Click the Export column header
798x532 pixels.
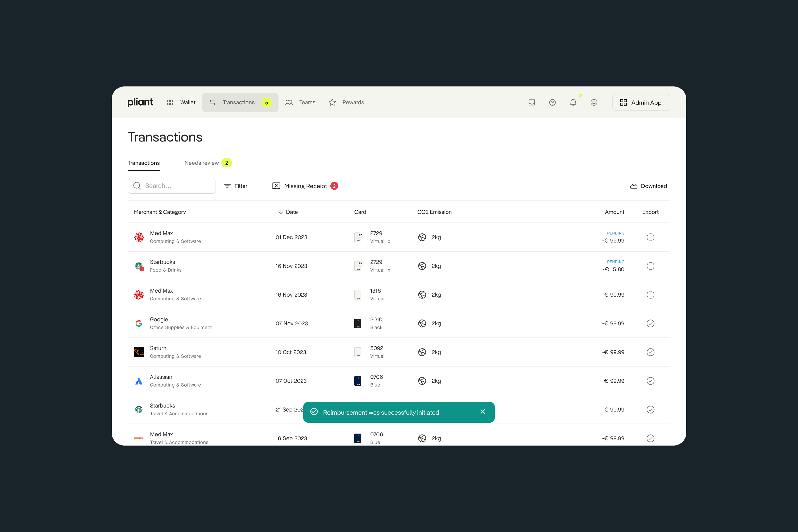click(650, 212)
